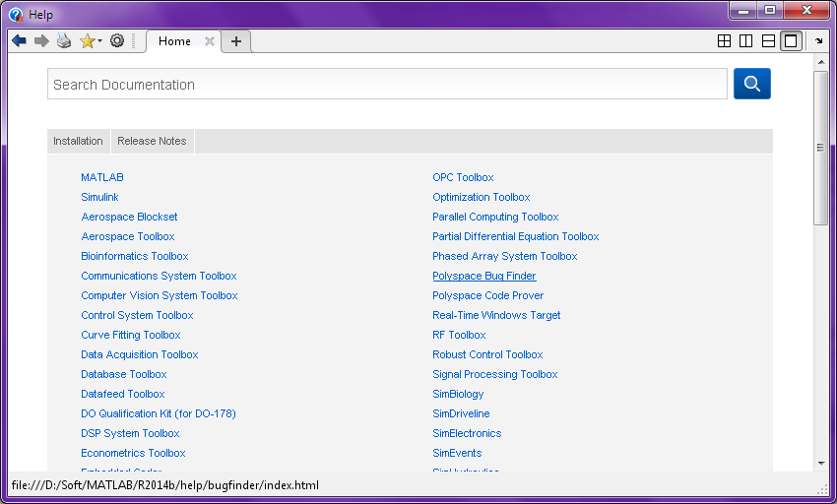Image resolution: width=837 pixels, height=504 pixels.
Task: Dock the Help window with the arrow icon
Action: coord(819,40)
